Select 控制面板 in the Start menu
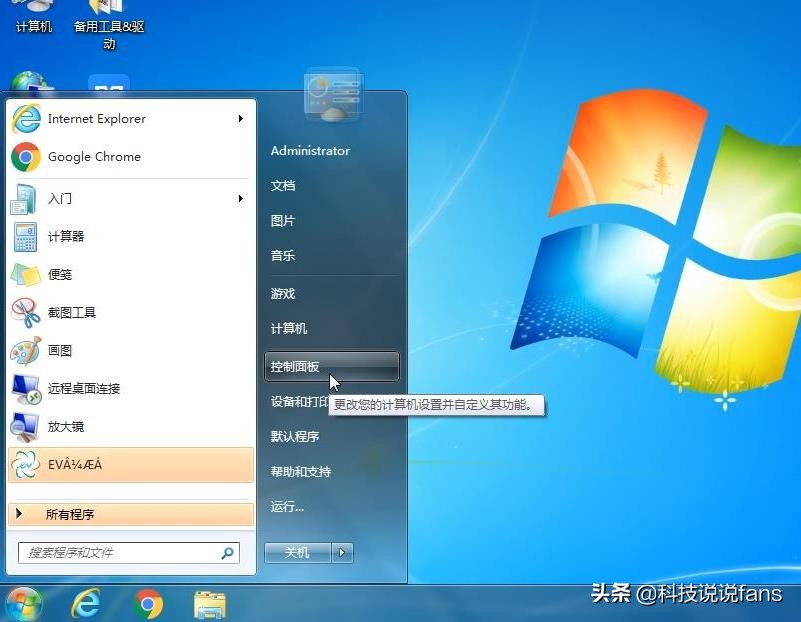 pyautogui.click(x=296, y=367)
